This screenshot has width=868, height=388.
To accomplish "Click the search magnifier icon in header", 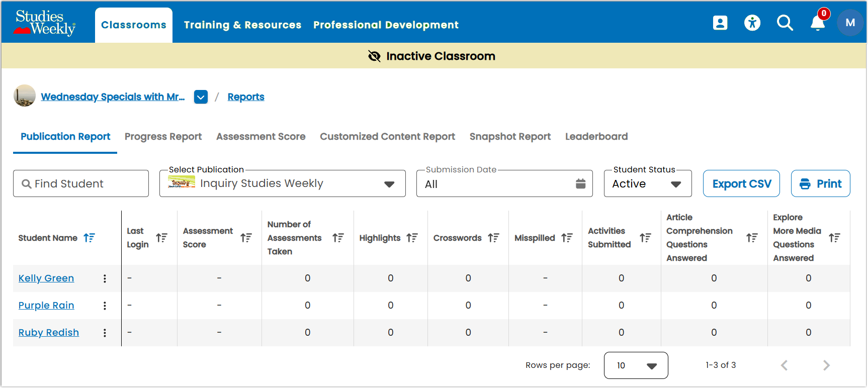I will [x=785, y=23].
